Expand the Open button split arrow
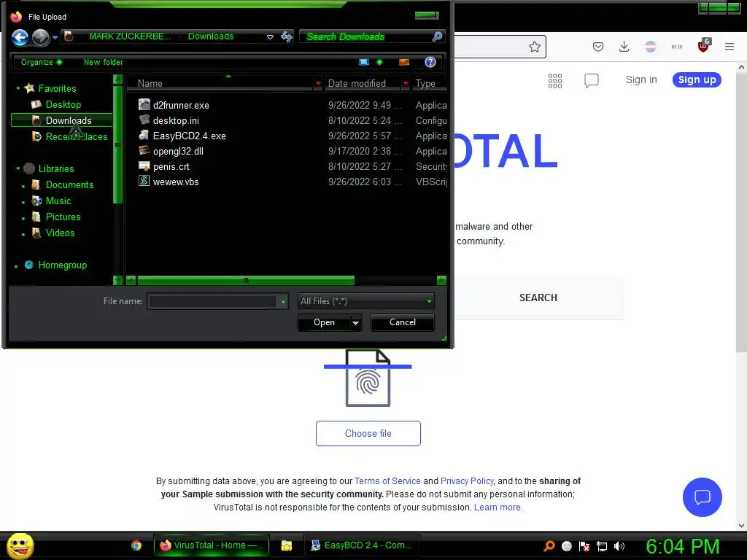747x560 pixels. (x=355, y=323)
